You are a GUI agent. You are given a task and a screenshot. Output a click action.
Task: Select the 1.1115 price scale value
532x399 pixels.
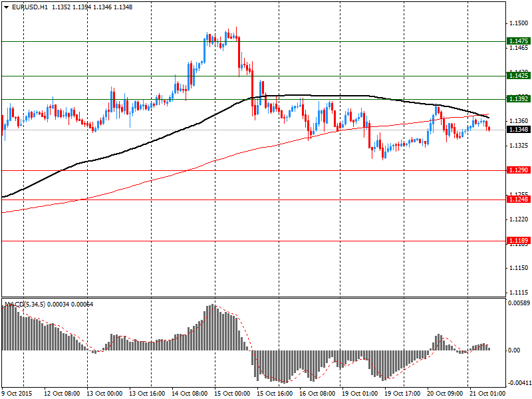point(519,293)
